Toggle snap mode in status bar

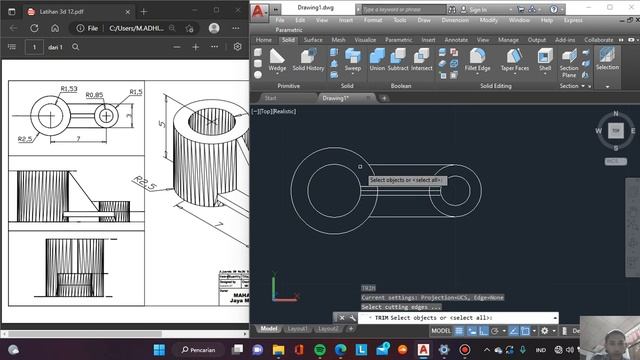click(x=472, y=331)
